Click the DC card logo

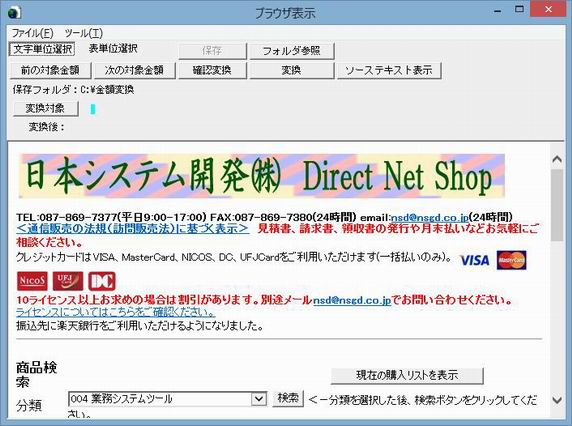coord(102,281)
